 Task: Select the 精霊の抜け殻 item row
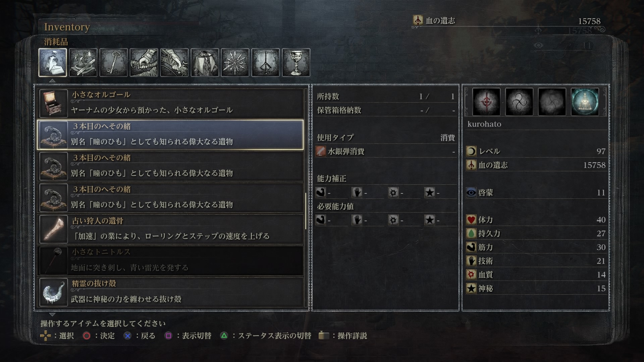pos(170,292)
